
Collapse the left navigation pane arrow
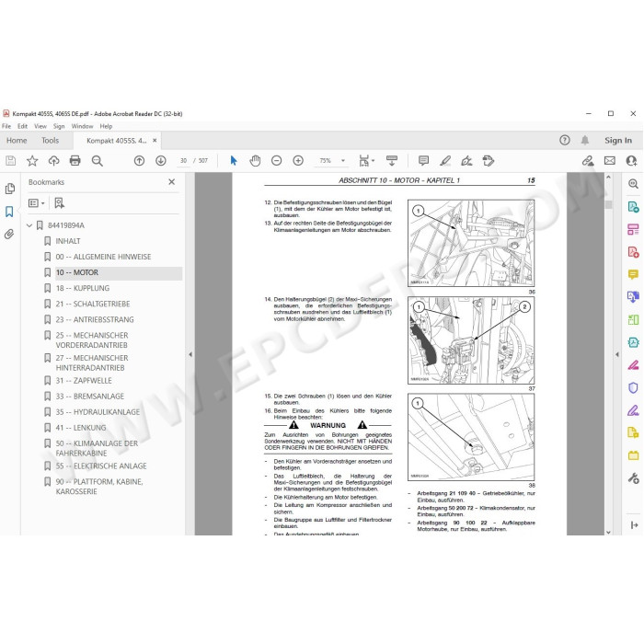point(190,354)
